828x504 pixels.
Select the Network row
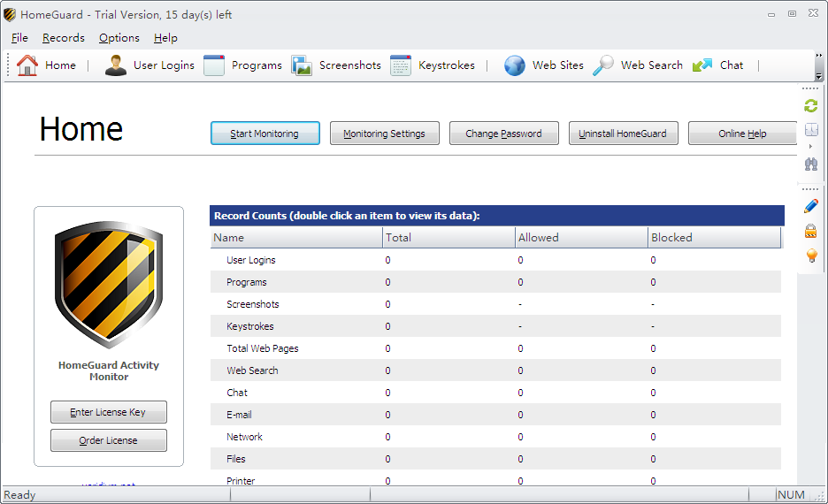495,437
